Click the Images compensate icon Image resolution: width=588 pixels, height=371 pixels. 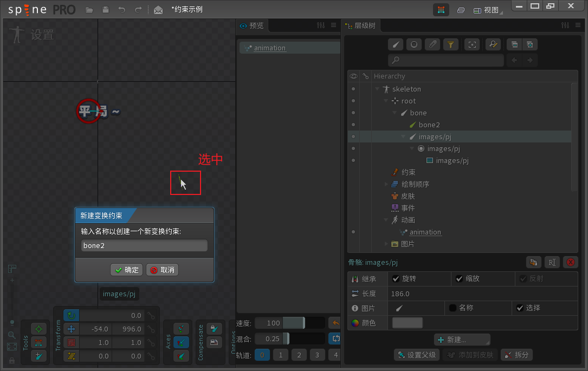click(214, 342)
